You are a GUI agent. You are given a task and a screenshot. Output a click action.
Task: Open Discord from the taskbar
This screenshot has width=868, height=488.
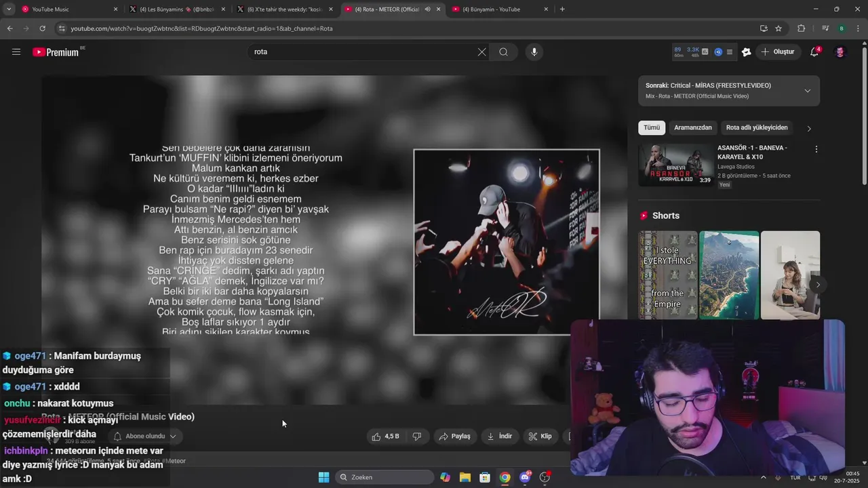525,477
